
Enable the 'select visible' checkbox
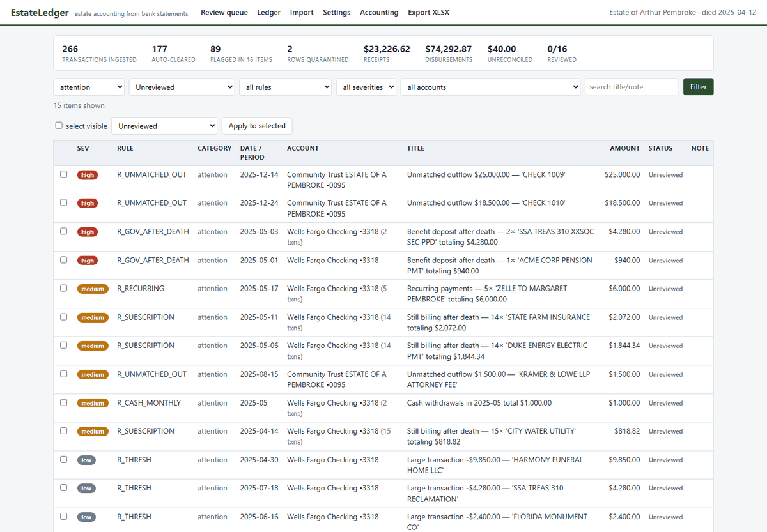[x=59, y=126]
